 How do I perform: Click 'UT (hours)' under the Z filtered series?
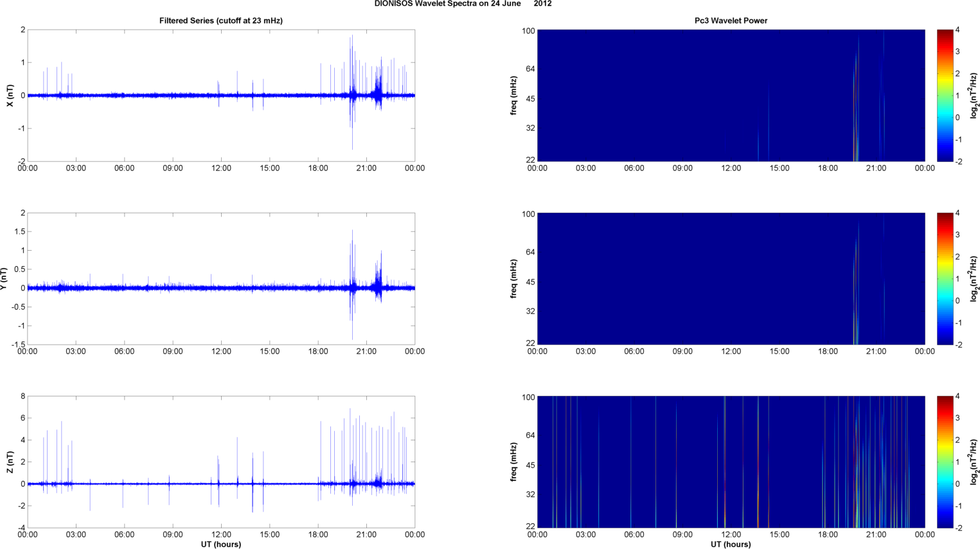click(x=221, y=544)
